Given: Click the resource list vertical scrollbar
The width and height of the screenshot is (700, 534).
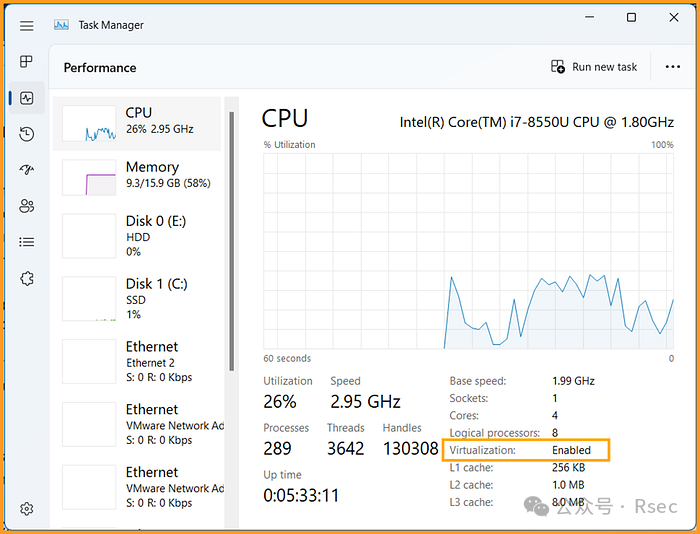Looking at the screenshot, I should point(232,240).
